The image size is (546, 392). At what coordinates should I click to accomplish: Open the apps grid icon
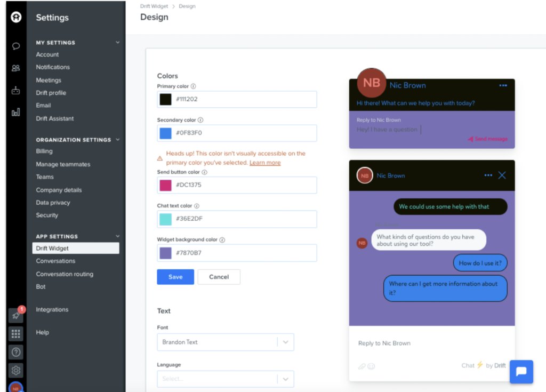(x=16, y=333)
